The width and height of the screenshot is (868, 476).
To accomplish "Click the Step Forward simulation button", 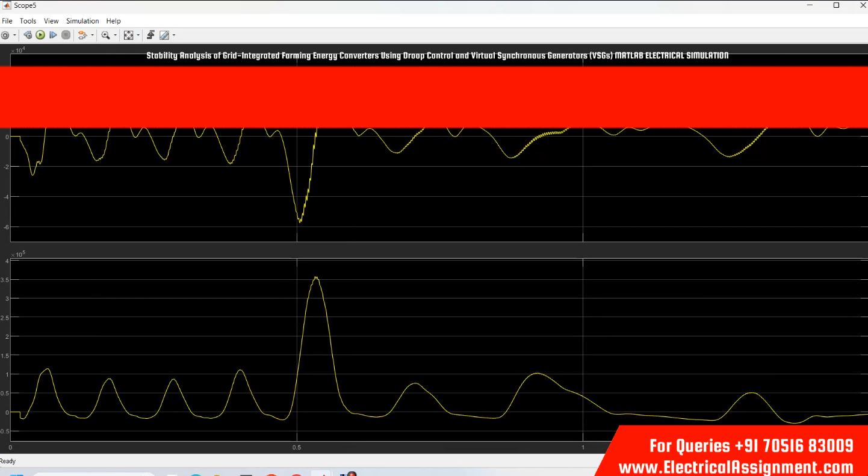I will 53,35.
